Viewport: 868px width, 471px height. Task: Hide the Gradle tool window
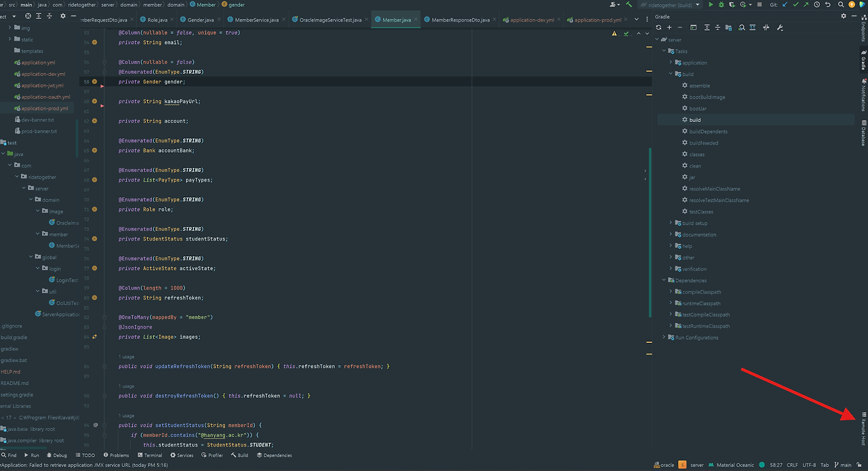[854, 16]
